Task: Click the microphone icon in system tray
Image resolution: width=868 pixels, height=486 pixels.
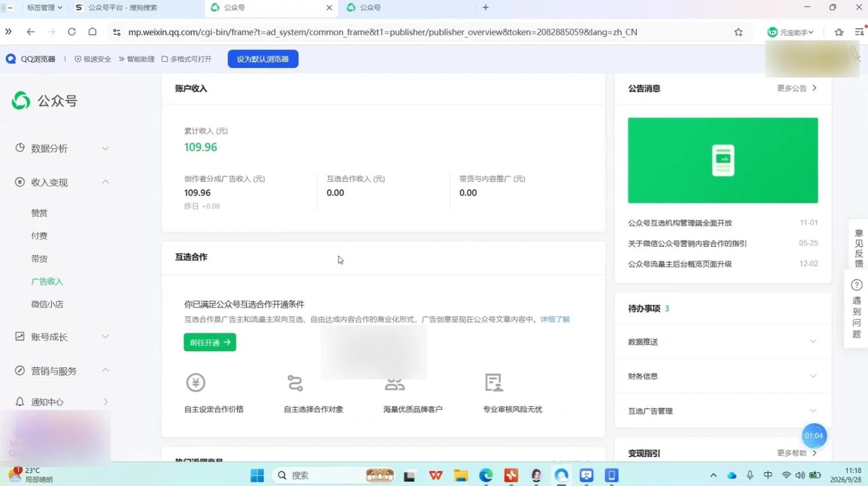Action: pyautogui.click(x=750, y=475)
